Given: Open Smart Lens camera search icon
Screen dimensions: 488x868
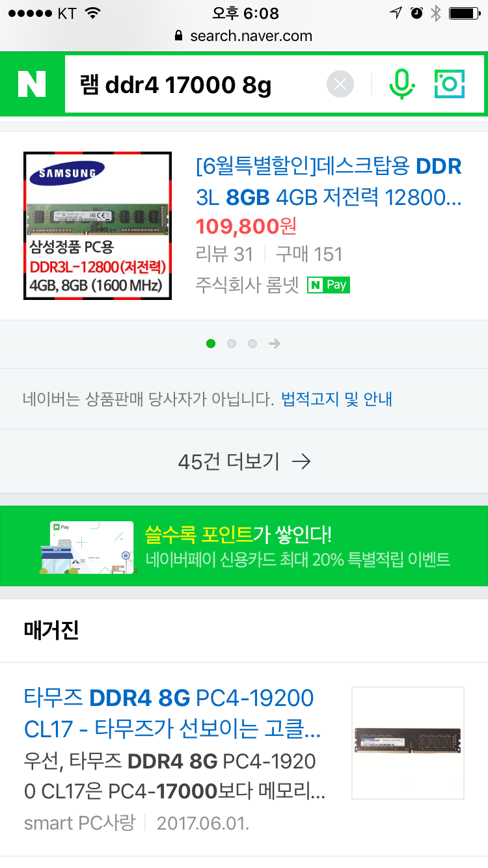Looking at the screenshot, I should [450, 84].
